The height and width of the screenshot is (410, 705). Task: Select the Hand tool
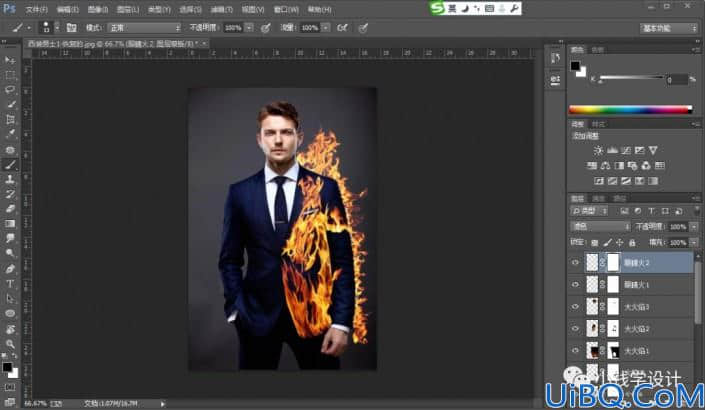10,329
